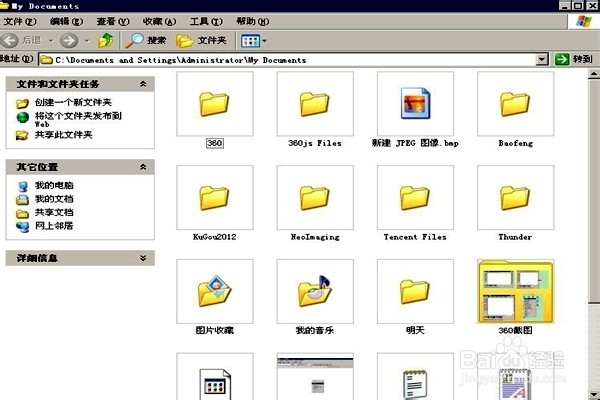600x400 pixels.
Task: Click the scrollbar up arrow
Action: coord(594,73)
